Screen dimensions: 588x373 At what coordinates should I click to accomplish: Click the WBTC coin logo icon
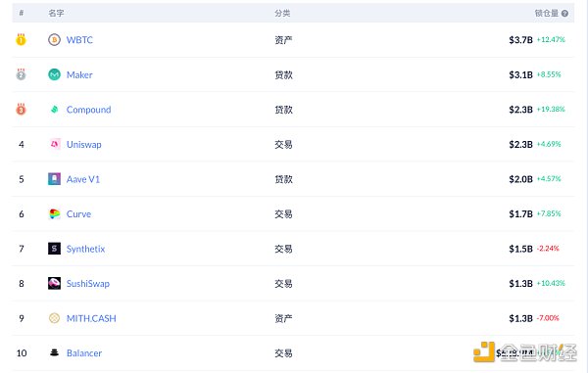point(54,39)
